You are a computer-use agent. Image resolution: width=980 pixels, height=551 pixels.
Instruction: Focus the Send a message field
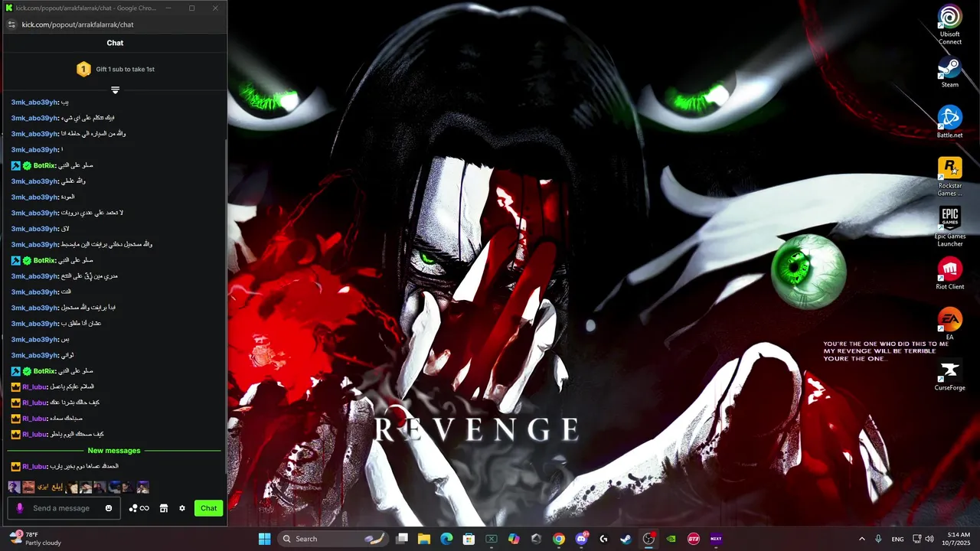point(63,508)
